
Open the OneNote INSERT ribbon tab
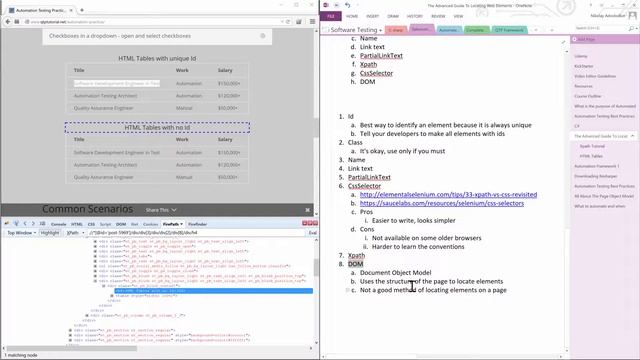pyautogui.click(x=372, y=16)
